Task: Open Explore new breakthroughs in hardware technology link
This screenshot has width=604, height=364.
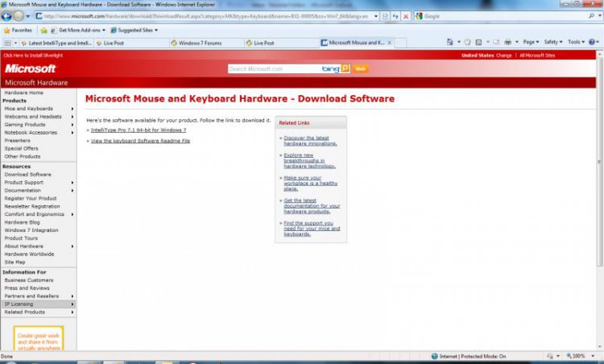Action: click(309, 160)
